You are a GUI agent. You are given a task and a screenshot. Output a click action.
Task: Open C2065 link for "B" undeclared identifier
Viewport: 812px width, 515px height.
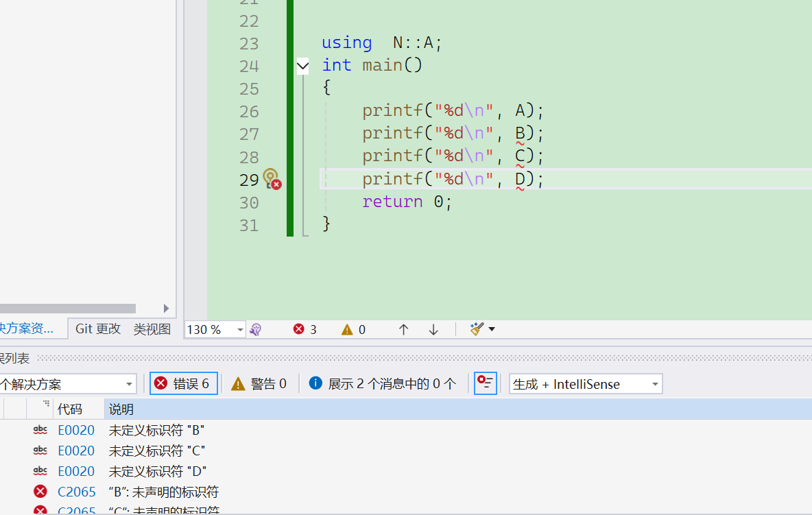click(77, 492)
